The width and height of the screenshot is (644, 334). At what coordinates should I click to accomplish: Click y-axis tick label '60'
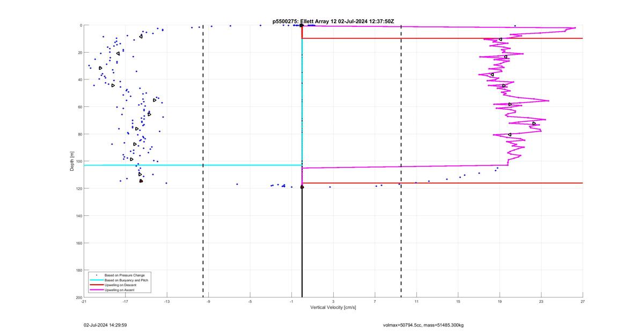(x=79, y=107)
